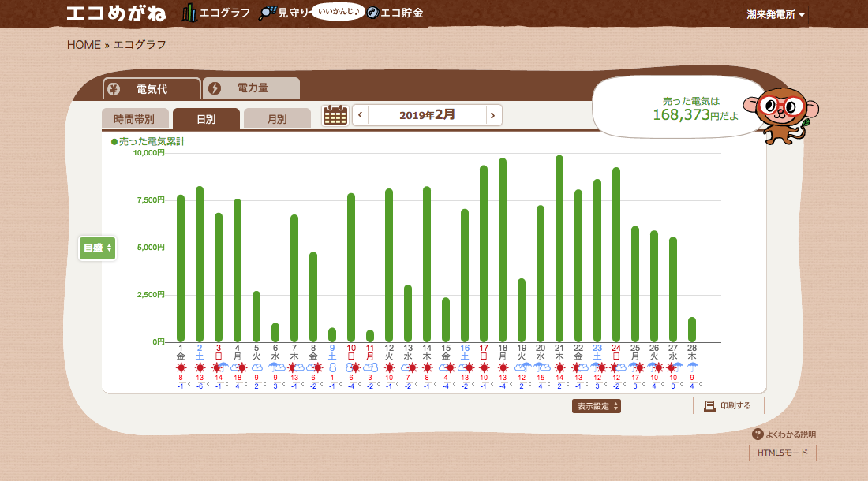
Task: Click the 売った電気累計 legend entry
Action: click(x=148, y=141)
